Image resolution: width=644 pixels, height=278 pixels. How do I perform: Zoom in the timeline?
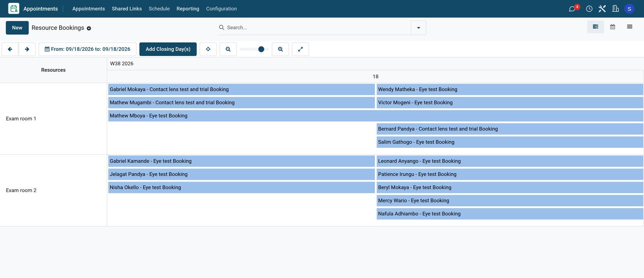[281, 49]
